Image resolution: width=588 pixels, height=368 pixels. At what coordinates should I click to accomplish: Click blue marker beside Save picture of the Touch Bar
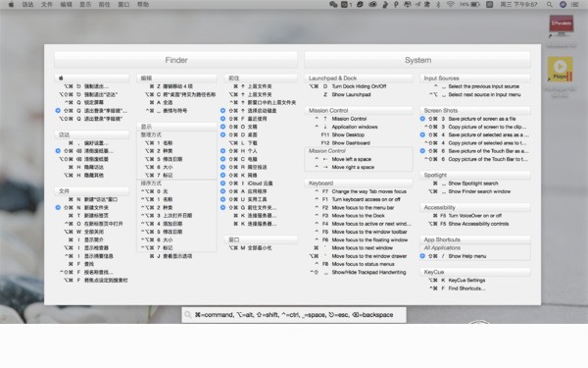[422, 150]
